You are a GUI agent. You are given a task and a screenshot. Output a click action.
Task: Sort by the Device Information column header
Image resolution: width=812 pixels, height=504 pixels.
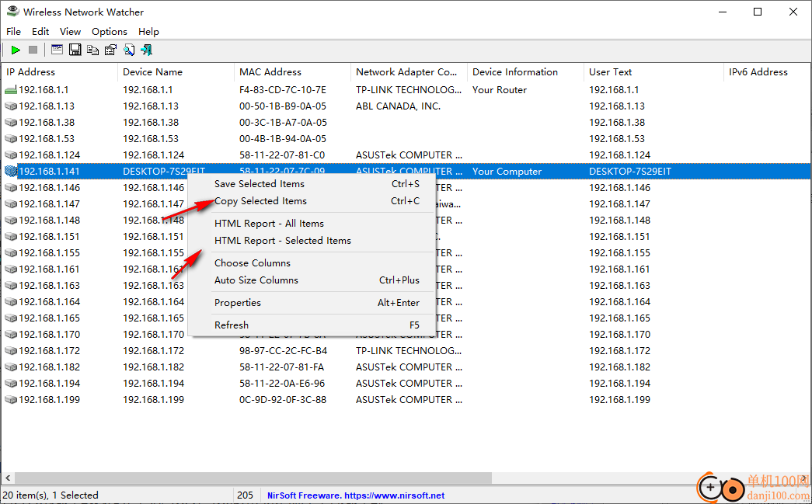coord(525,72)
